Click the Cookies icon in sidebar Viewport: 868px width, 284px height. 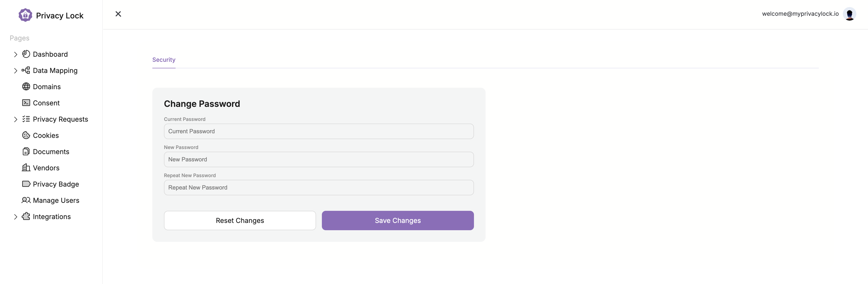pyautogui.click(x=25, y=135)
